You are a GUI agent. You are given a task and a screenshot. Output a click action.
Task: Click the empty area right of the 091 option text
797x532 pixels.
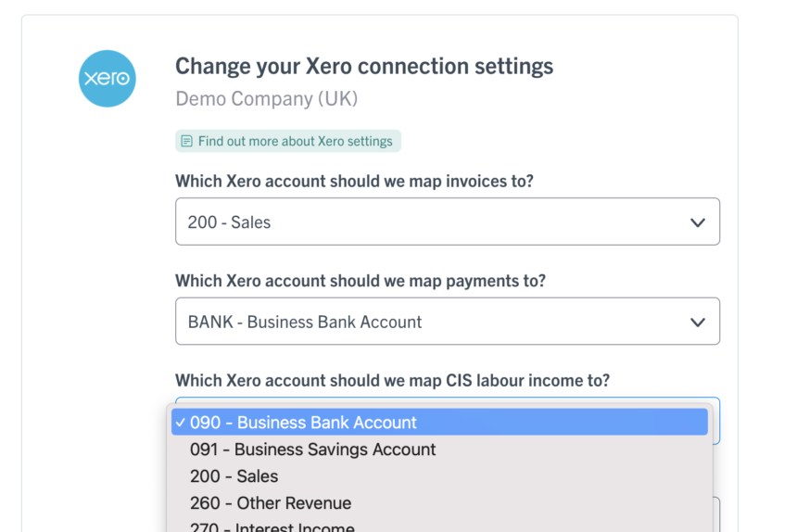click(x=572, y=450)
